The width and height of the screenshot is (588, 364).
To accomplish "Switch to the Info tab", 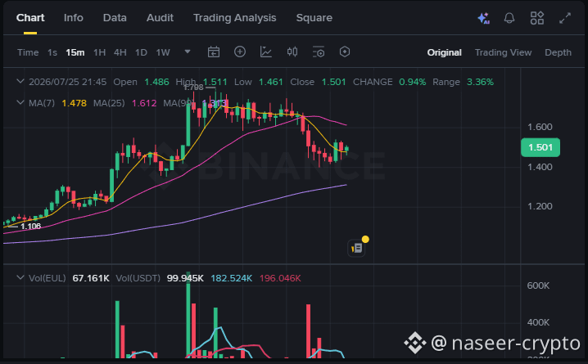I will (x=74, y=18).
